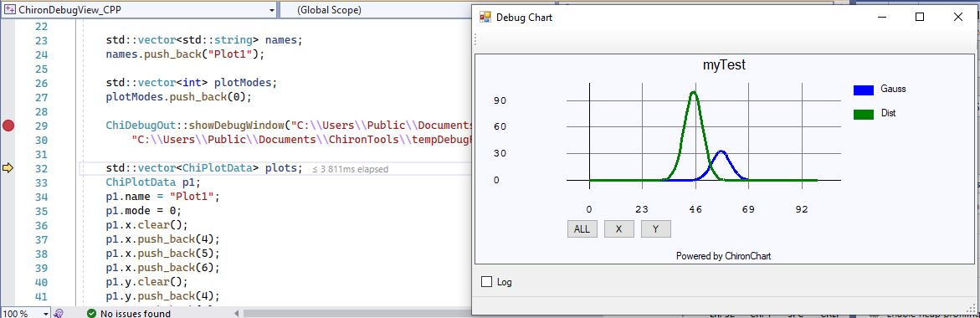Click 'No issues found' status text
The height and width of the screenshot is (318, 980).
click(136, 313)
